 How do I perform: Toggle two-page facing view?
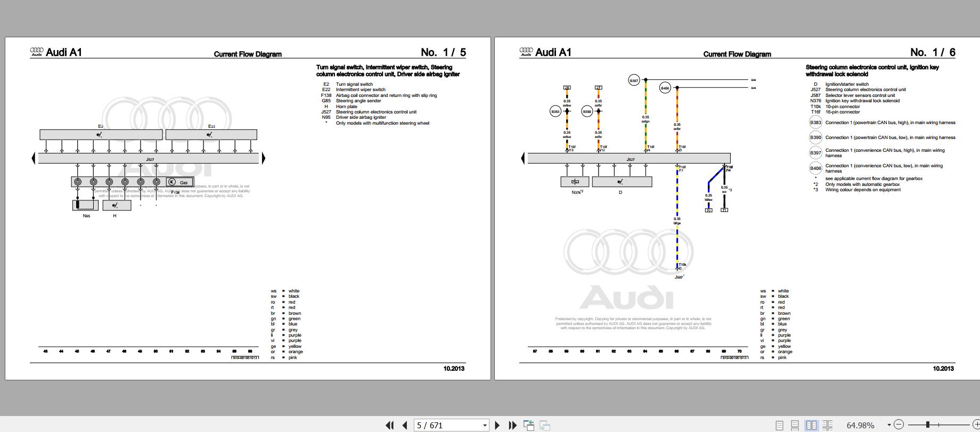[811, 425]
